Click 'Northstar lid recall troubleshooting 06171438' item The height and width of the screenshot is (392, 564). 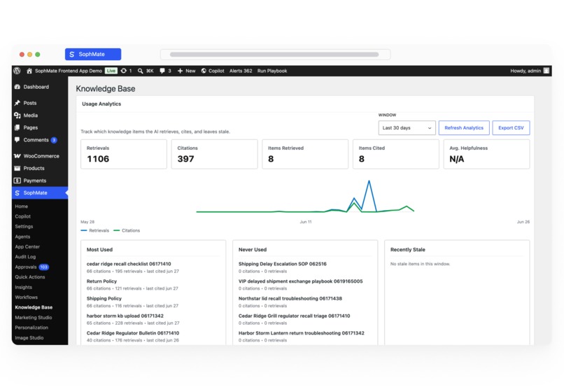tap(290, 298)
